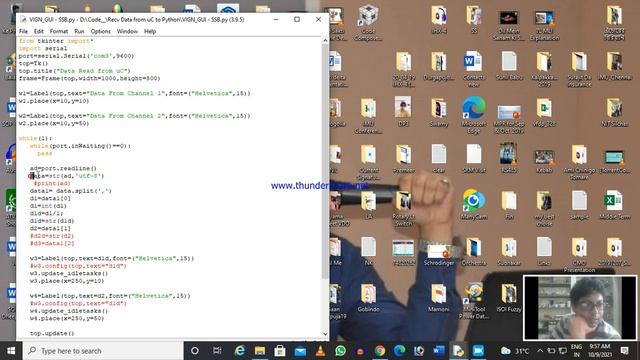Select the Gobindo folder on desktop

coord(368,298)
